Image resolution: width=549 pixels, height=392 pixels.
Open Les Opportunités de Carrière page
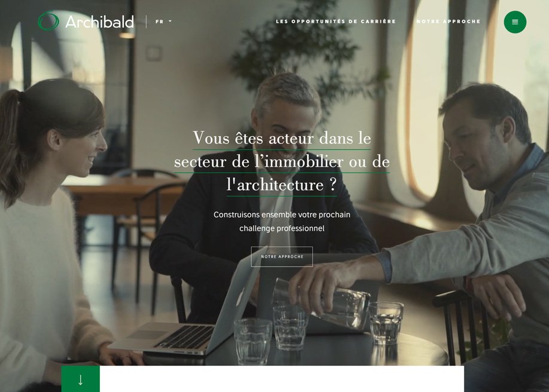(x=335, y=22)
